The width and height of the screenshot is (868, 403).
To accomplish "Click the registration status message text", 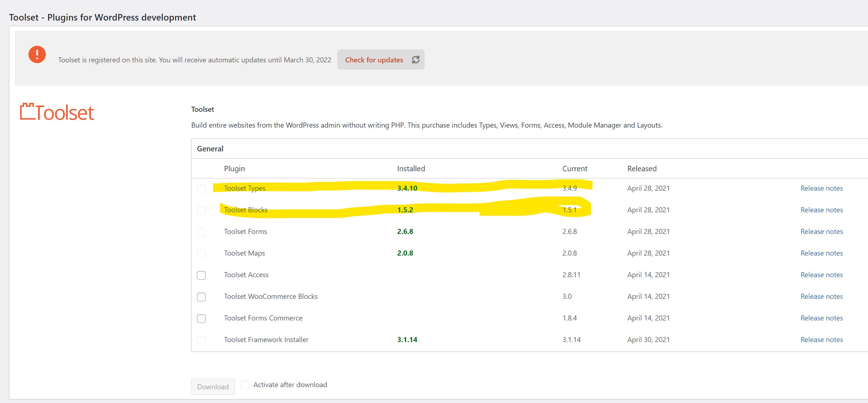I will 194,60.
